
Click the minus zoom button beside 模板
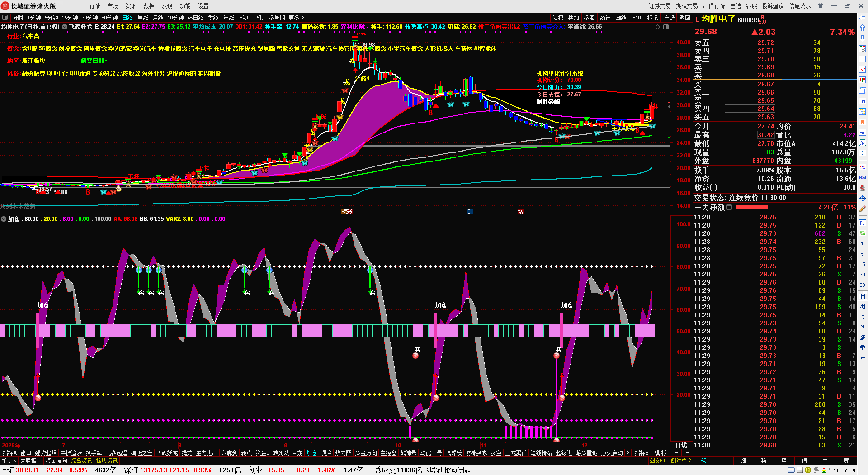coord(687,453)
